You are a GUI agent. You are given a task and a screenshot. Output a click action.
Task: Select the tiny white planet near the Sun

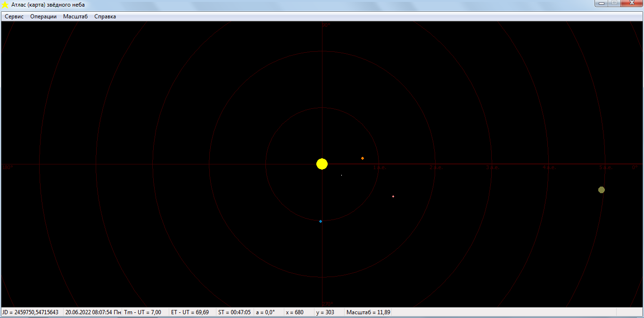click(x=341, y=175)
